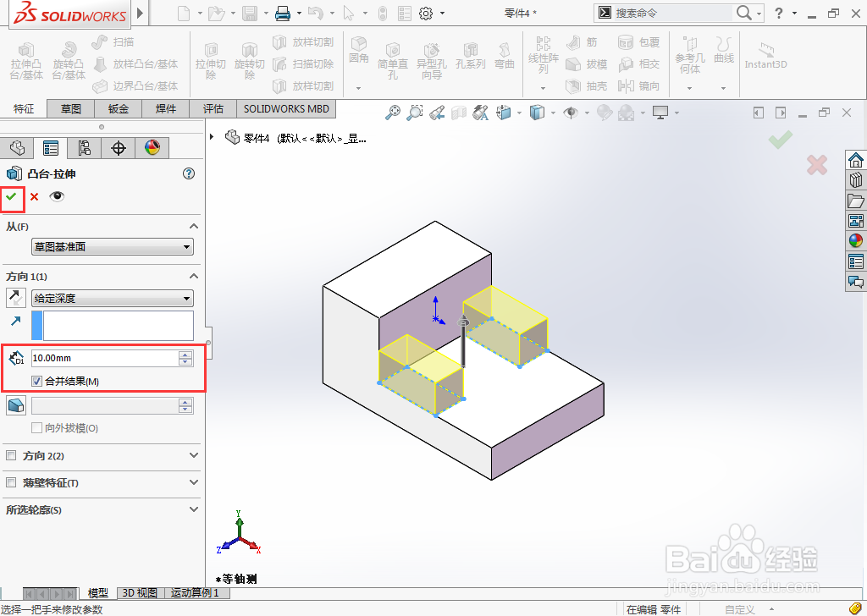Open the ConfigurationManager tab icon
The height and width of the screenshot is (616, 867).
pyautogui.click(x=84, y=148)
